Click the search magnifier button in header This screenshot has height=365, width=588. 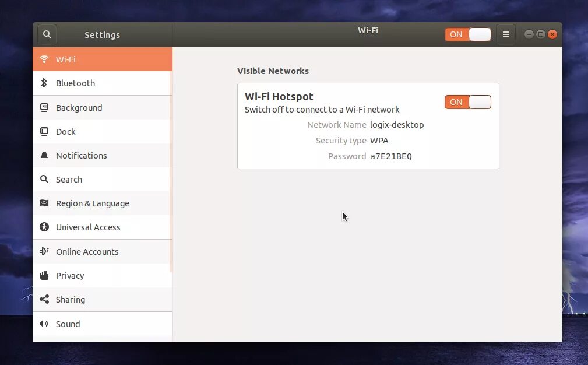[47, 34]
